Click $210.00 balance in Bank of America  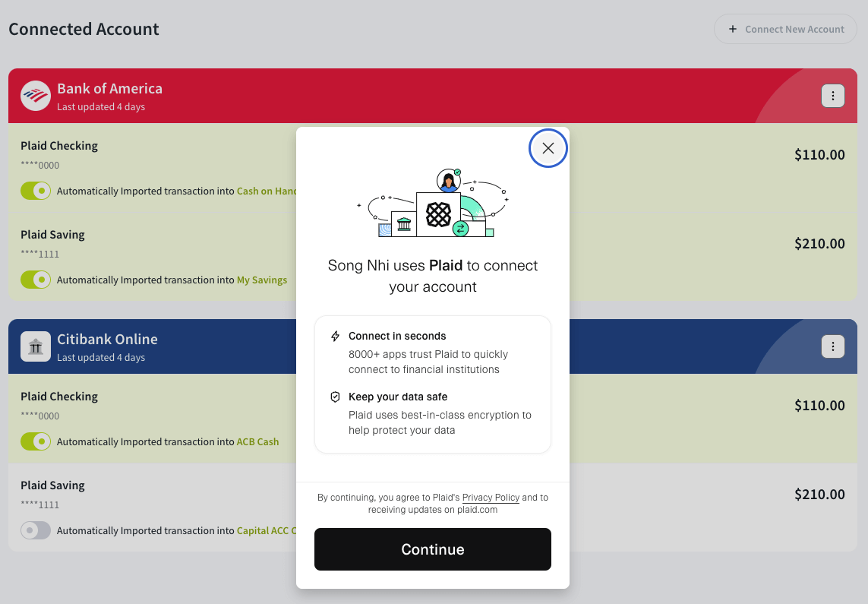819,244
